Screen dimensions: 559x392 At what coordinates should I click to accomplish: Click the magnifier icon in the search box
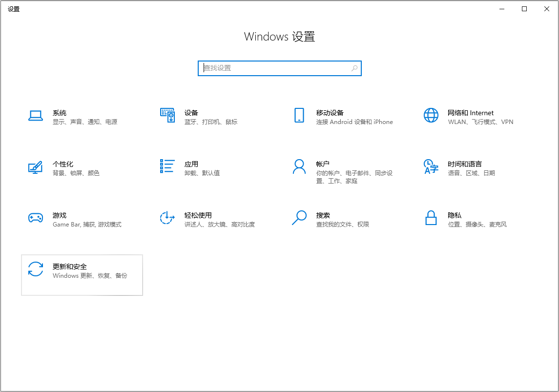pos(354,68)
